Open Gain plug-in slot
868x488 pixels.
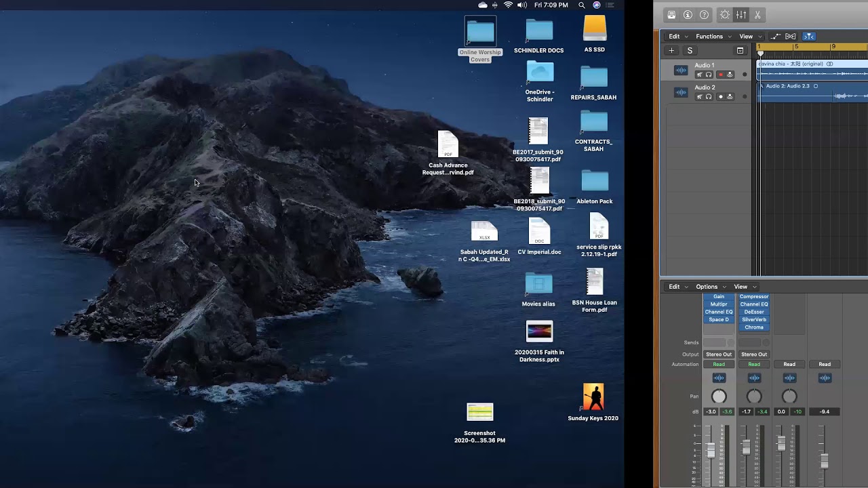[x=719, y=297]
